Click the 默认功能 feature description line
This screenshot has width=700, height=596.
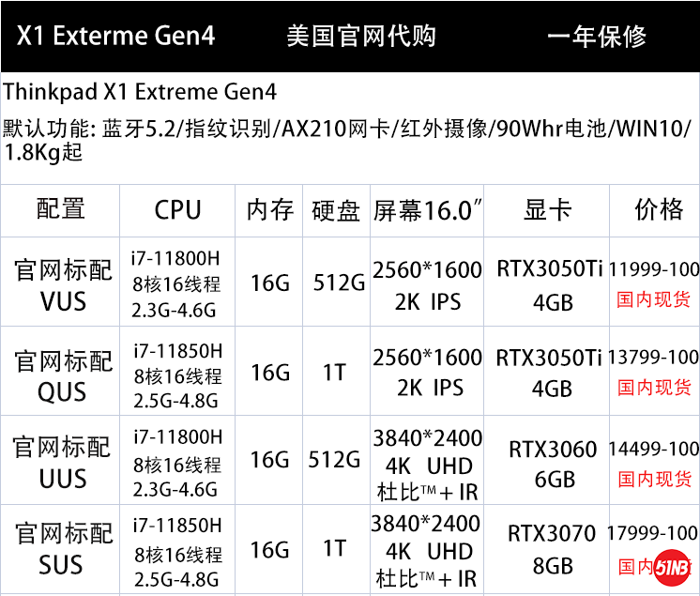(x=347, y=141)
